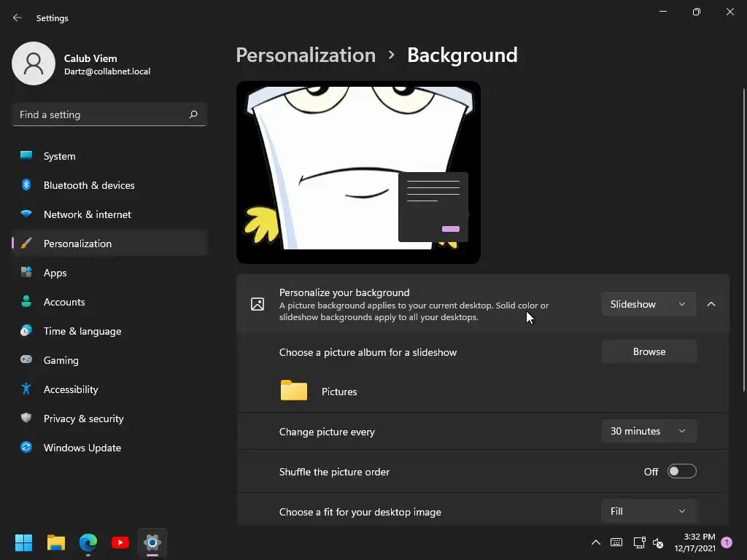
Task: Click the Calub Viem account name
Action: [90, 58]
